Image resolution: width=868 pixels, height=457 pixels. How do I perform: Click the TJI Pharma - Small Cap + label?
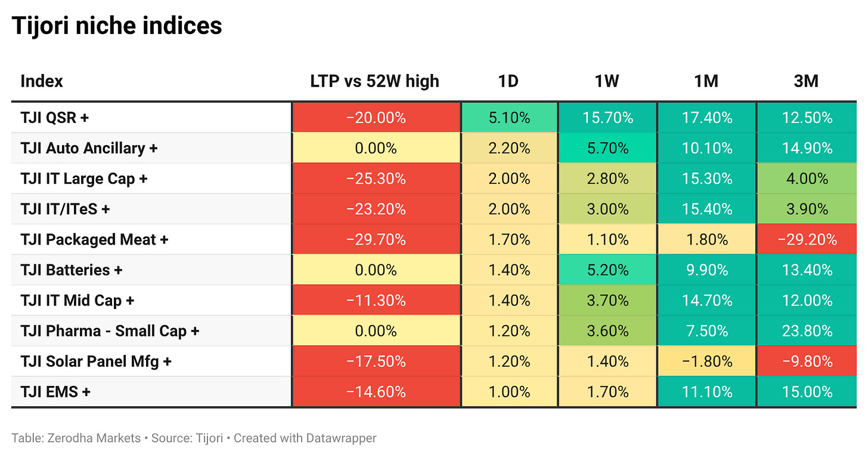coord(110,331)
